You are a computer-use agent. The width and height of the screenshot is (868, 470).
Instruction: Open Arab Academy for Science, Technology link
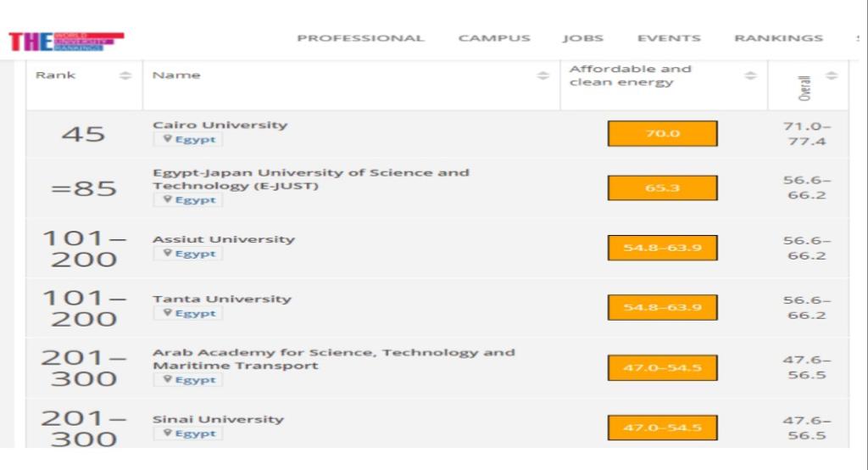point(334,359)
